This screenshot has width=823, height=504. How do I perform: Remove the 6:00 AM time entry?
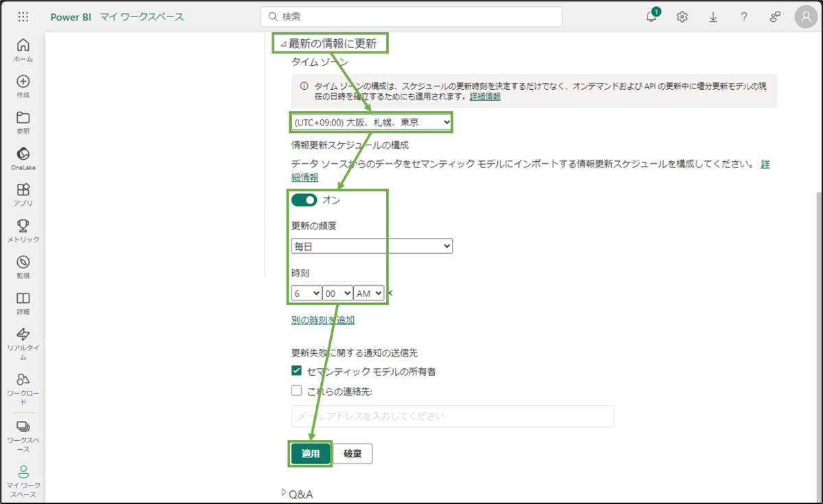tap(390, 293)
